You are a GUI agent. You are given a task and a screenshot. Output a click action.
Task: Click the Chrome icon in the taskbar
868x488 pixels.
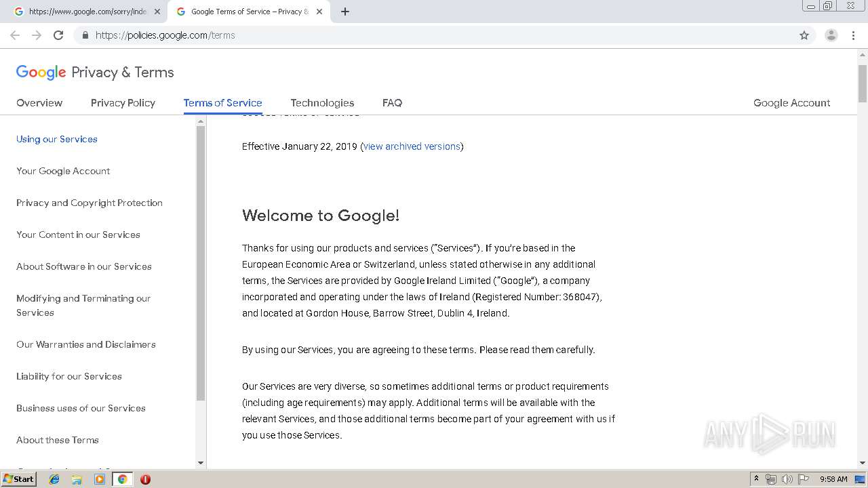pos(122,479)
